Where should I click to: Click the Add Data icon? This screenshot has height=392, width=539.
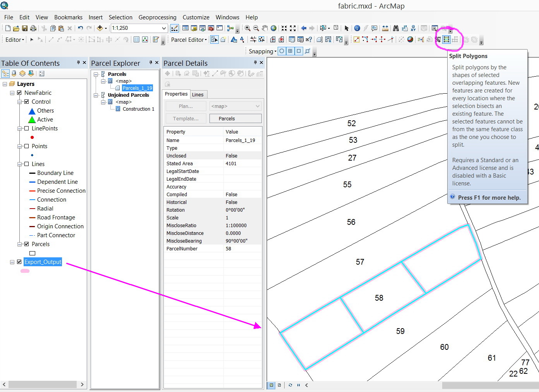100,28
